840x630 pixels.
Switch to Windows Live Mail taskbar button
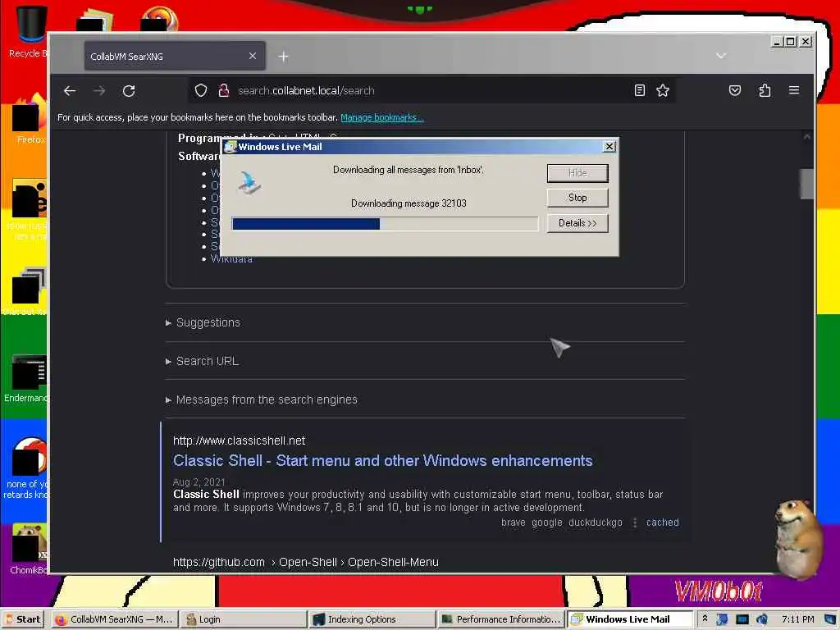click(630, 619)
